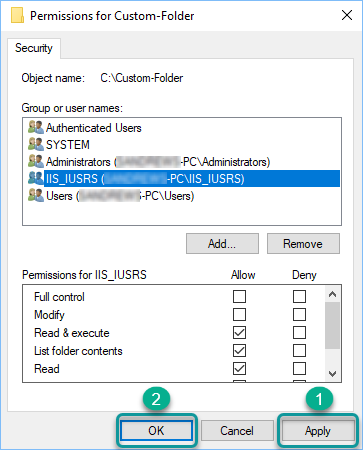Click the Apply button
Screen dimensions: 363x450
[318, 430]
